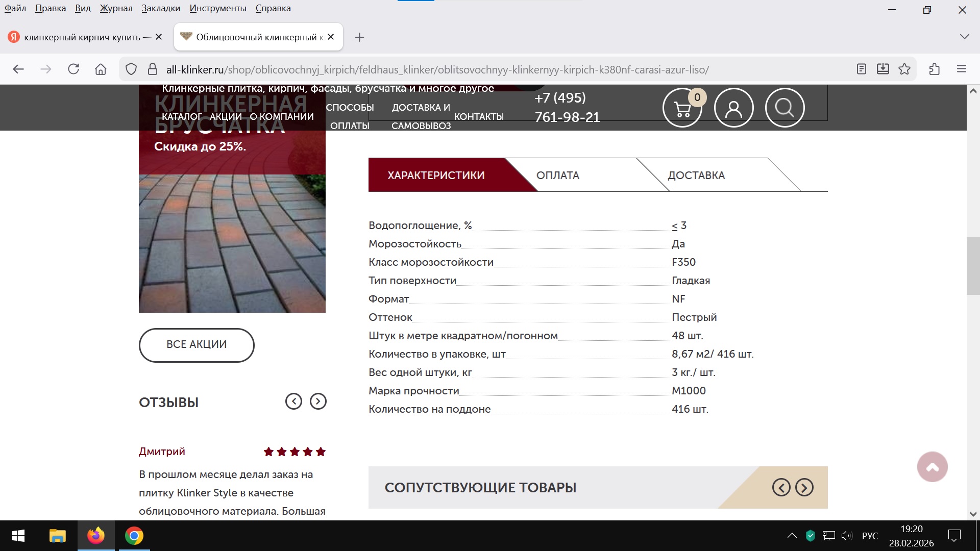
Task: Click the scroll-to-top round button
Action: (932, 467)
